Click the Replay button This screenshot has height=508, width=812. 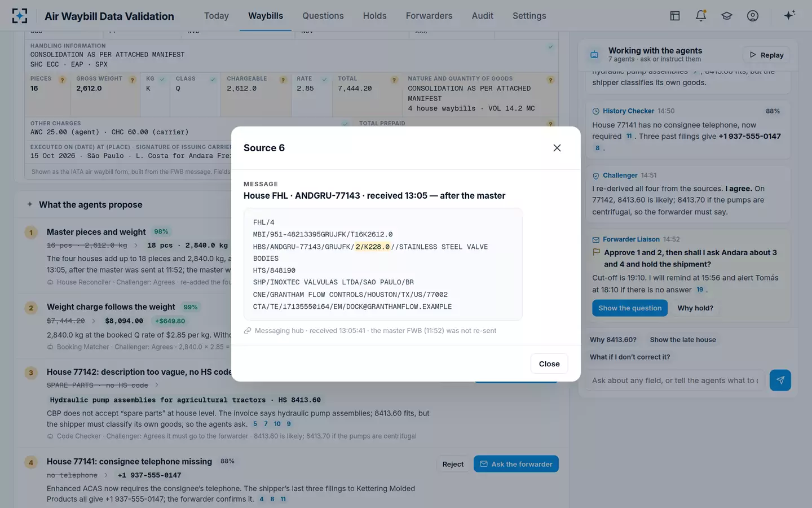coord(767,55)
